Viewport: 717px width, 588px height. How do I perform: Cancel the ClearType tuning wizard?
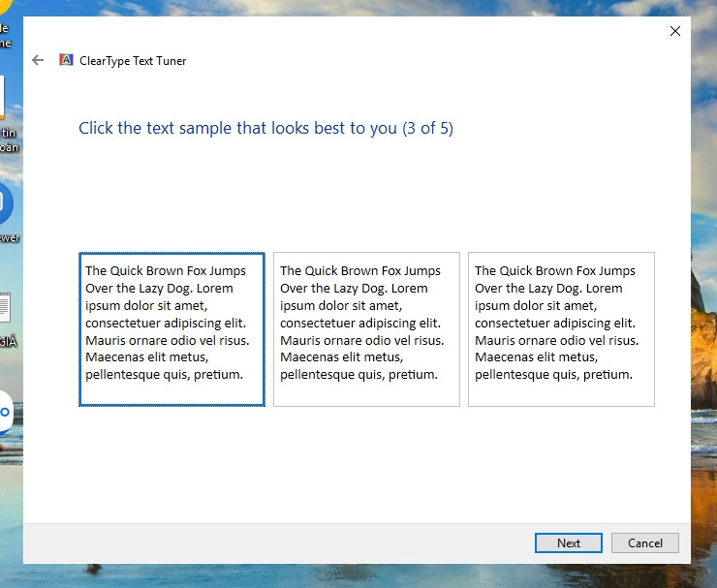coord(644,542)
